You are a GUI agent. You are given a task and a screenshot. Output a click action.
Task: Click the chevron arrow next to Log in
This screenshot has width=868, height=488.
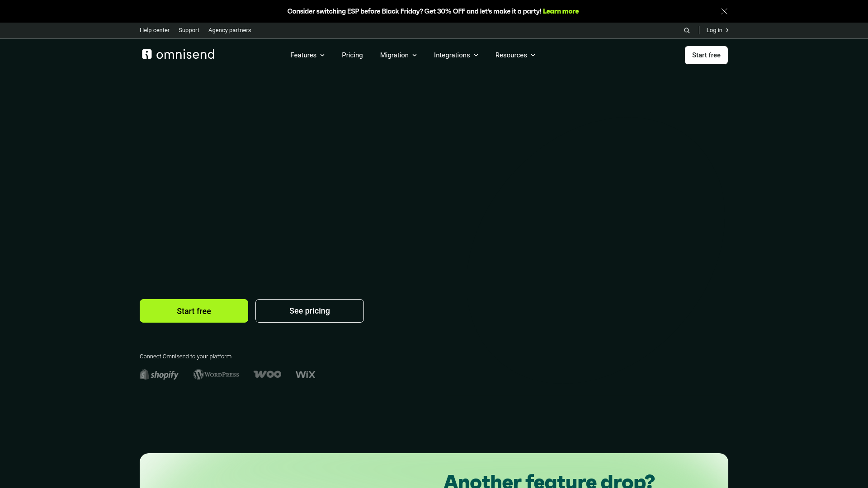point(727,30)
